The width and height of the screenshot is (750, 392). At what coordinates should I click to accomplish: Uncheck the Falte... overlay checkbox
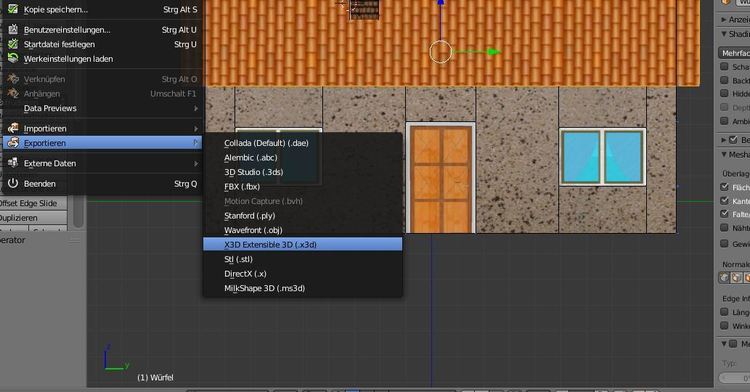[725, 214]
